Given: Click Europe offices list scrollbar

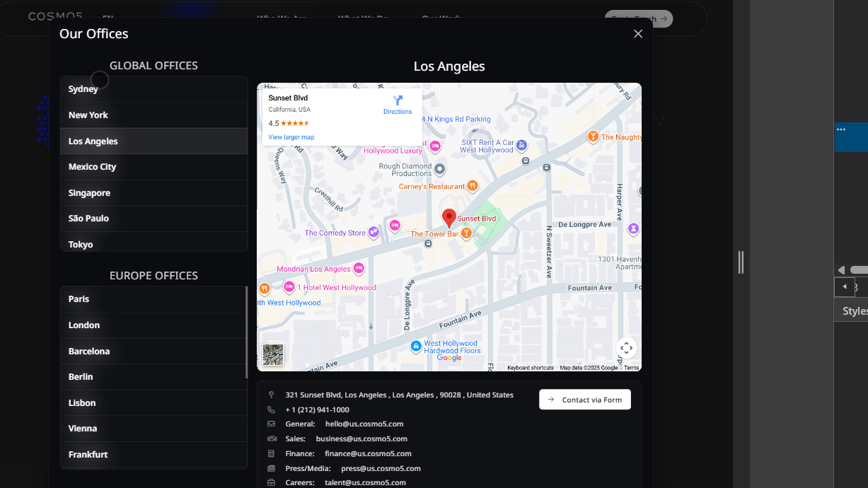Looking at the screenshot, I should tap(246, 332).
